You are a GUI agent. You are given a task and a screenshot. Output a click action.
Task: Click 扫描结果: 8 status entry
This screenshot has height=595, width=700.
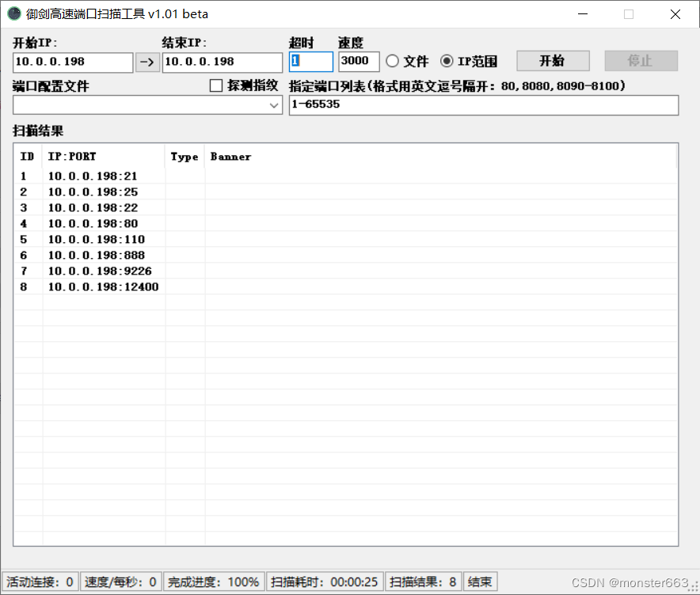point(423,582)
